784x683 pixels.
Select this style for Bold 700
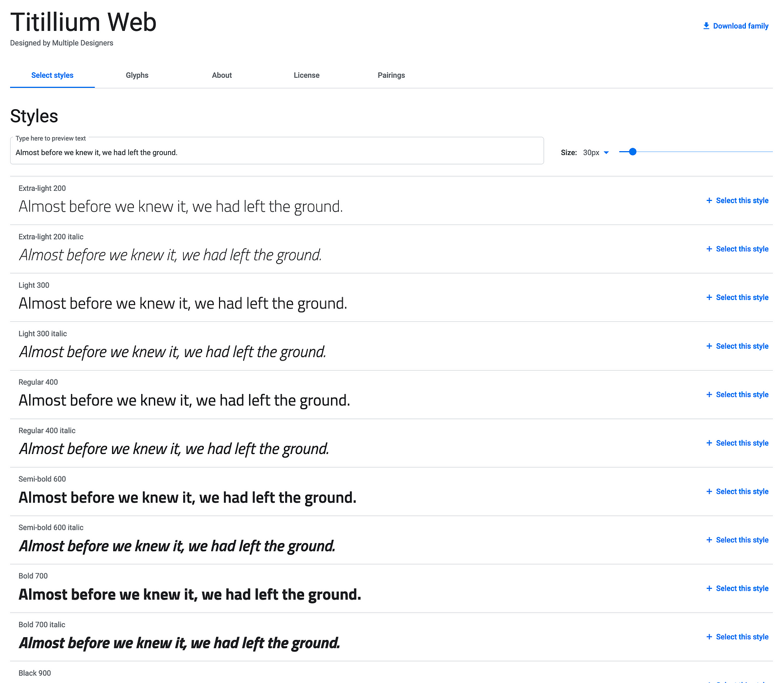pyautogui.click(x=742, y=588)
